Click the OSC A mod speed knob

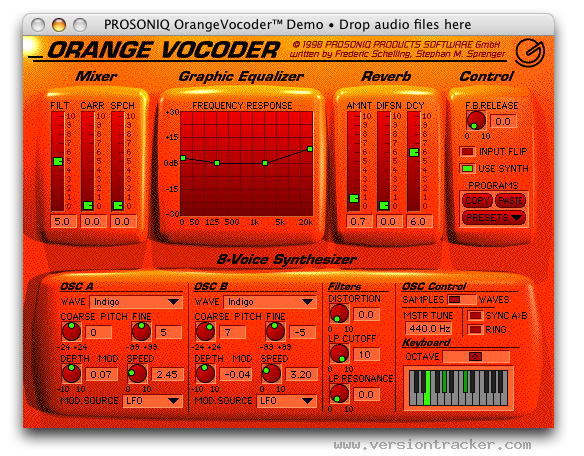pos(137,373)
